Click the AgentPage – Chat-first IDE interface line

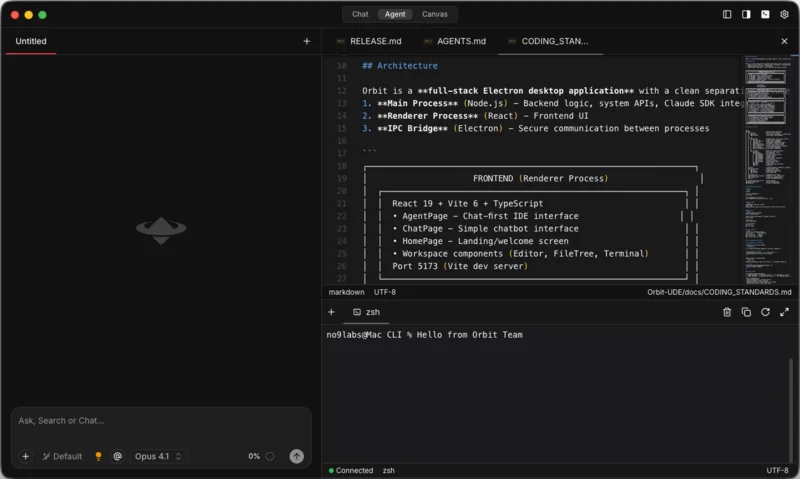485,216
